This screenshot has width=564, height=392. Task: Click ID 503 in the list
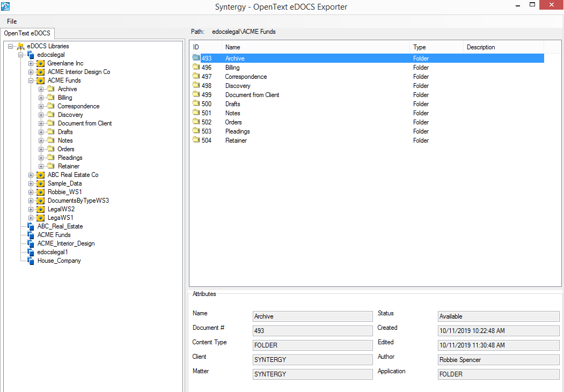(207, 131)
